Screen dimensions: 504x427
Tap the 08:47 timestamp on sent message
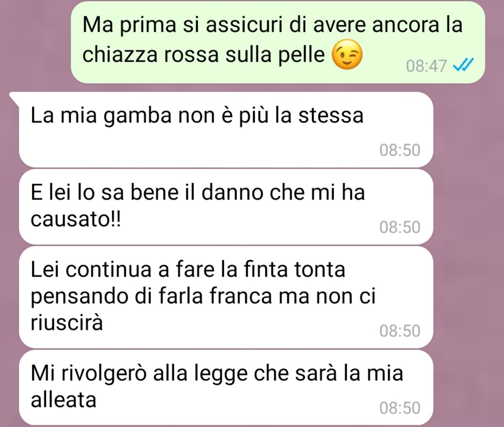(x=426, y=66)
